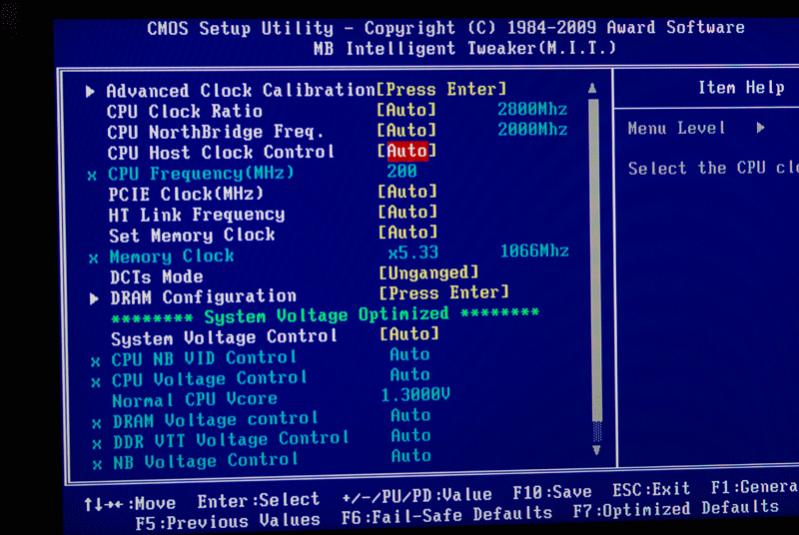This screenshot has height=535, width=799.
Task: Change the DCTs Mode [Unganged] value
Action: (429, 273)
